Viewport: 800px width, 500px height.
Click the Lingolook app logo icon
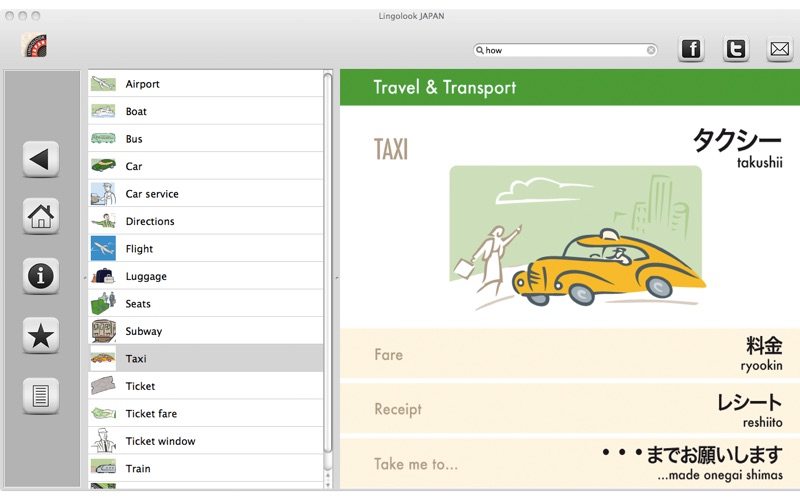(x=34, y=45)
